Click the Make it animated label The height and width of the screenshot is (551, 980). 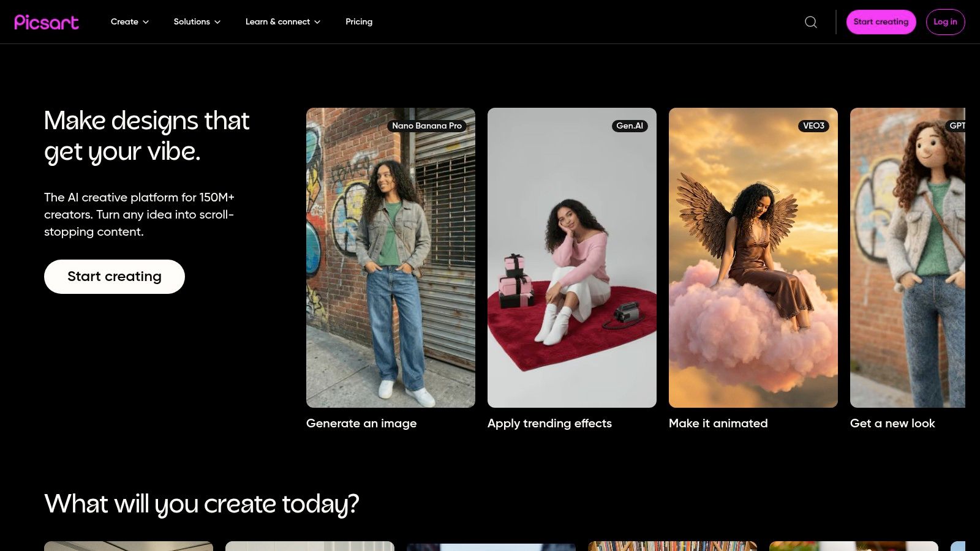(x=718, y=423)
